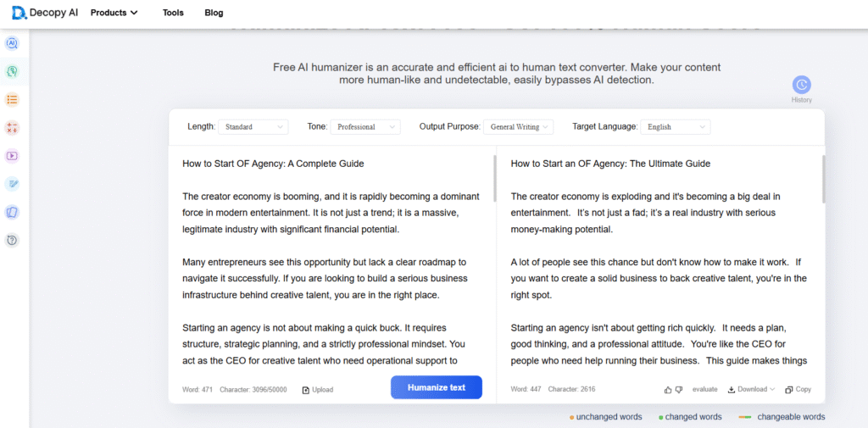Viewport: 868px width, 428px height.
Task: Click the thumbs down icon
Action: coord(679,390)
